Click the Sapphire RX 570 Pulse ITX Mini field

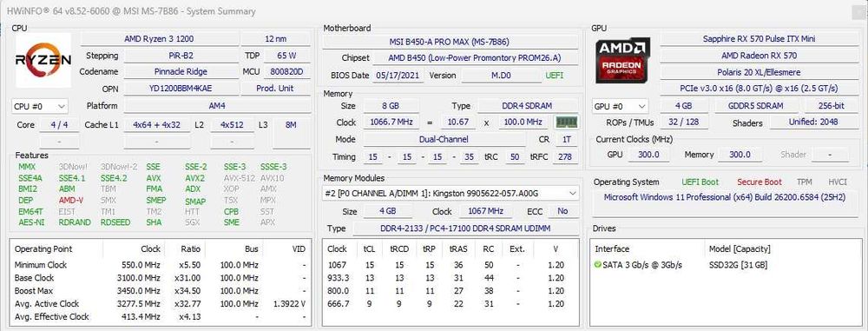(759, 39)
